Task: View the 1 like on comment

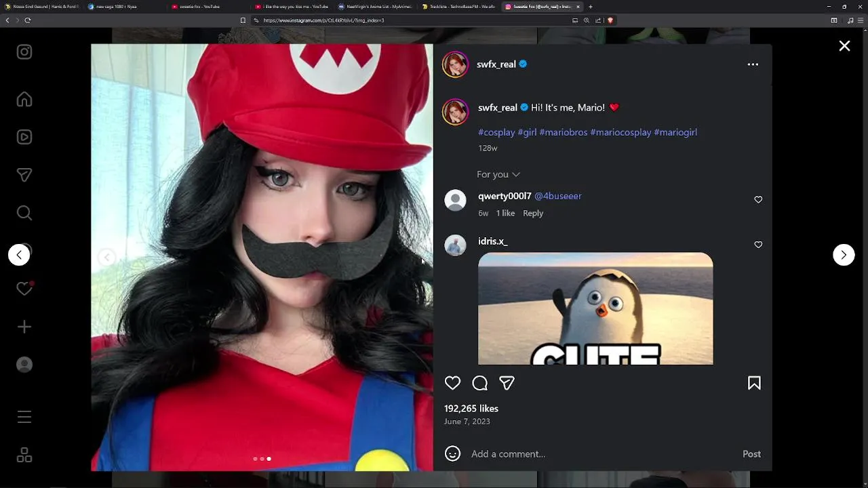Action: point(505,213)
